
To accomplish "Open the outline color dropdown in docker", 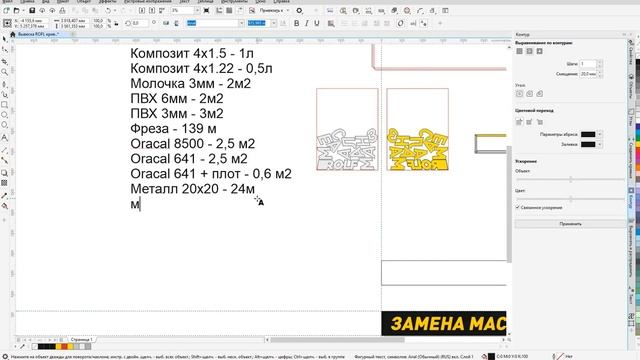I will coord(600,134).
